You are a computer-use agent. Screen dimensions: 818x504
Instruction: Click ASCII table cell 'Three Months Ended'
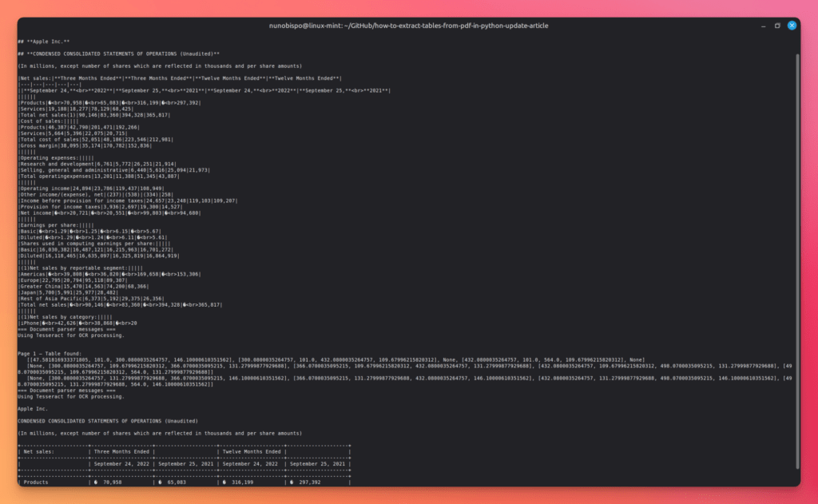[121, 452]
